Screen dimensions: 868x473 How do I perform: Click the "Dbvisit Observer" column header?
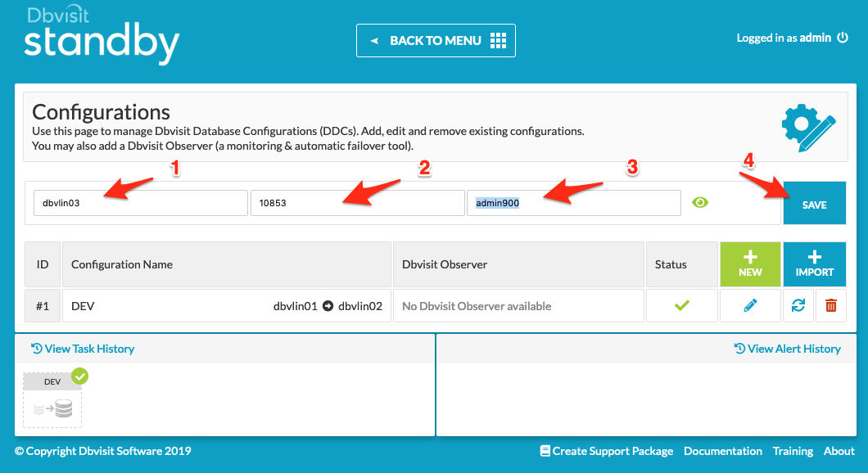pos(518,264)
